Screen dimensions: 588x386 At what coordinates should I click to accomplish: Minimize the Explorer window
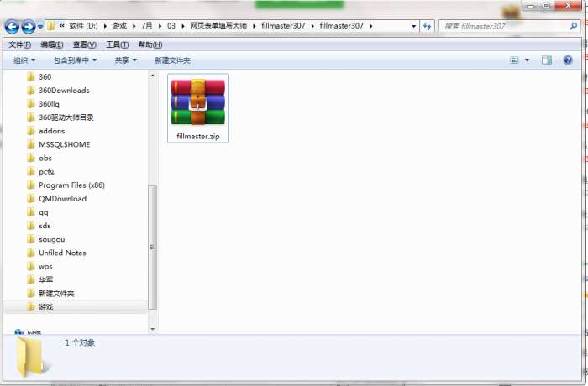coord(530,6)
